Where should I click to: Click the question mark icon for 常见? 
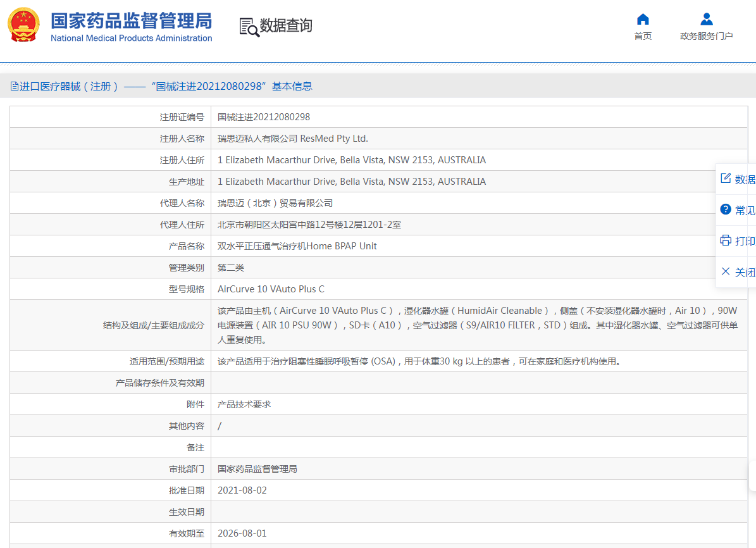726,209
